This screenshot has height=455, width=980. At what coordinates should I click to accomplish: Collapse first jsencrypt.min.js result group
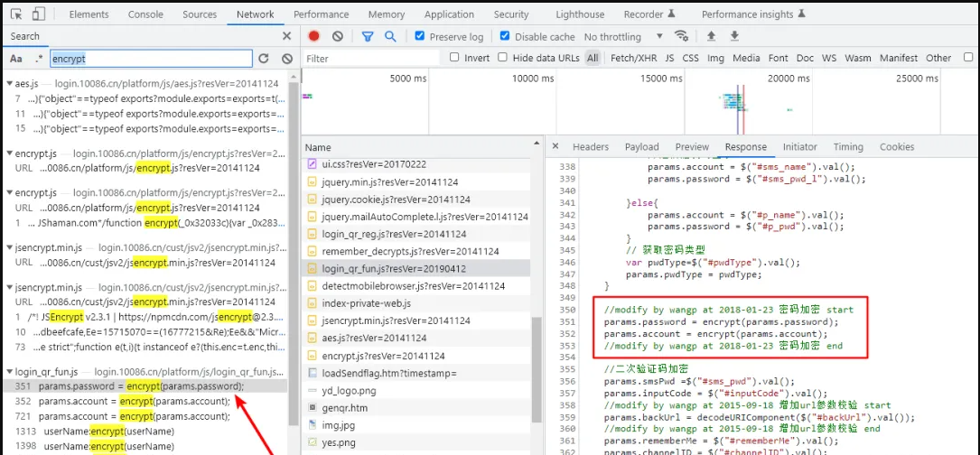pos(9,247)
